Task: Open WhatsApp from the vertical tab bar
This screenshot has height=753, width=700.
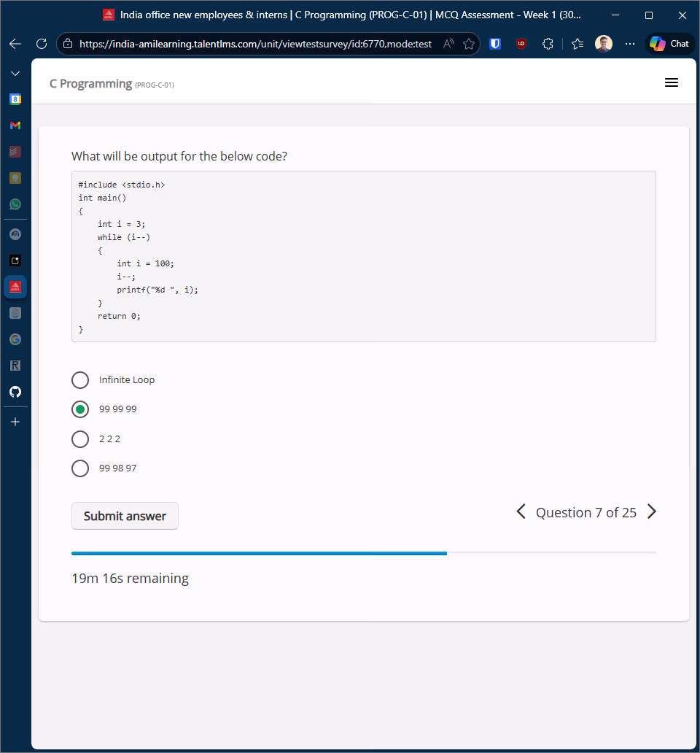Action: coord(15,204)
